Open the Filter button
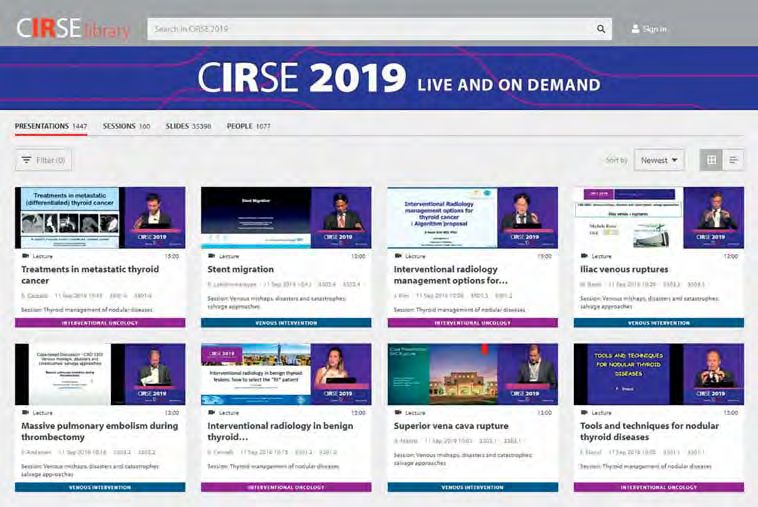Screen dimensions: 758x507 click(x=44, y=160)
